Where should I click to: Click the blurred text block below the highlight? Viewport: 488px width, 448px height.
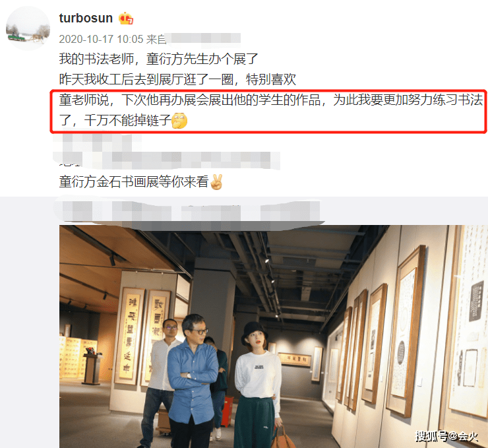point(166,151)
